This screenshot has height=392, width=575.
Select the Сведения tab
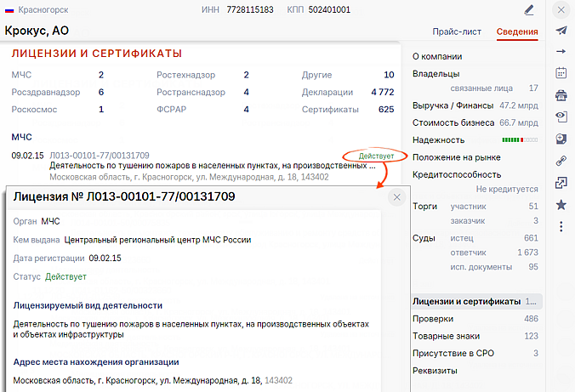tap(517, 32)
